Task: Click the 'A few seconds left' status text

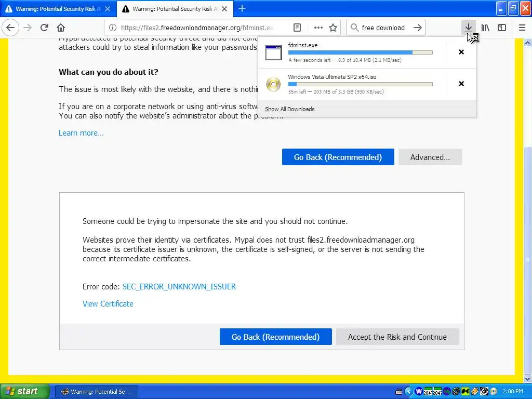Action: (x=345, y=60)
